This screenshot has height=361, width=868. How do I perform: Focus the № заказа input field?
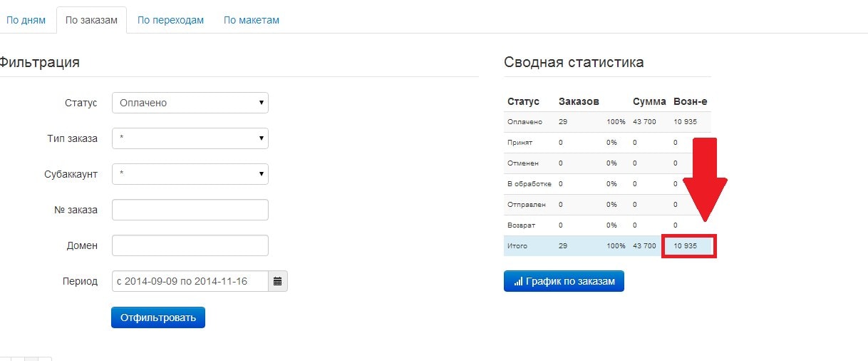tap(190, 210)
